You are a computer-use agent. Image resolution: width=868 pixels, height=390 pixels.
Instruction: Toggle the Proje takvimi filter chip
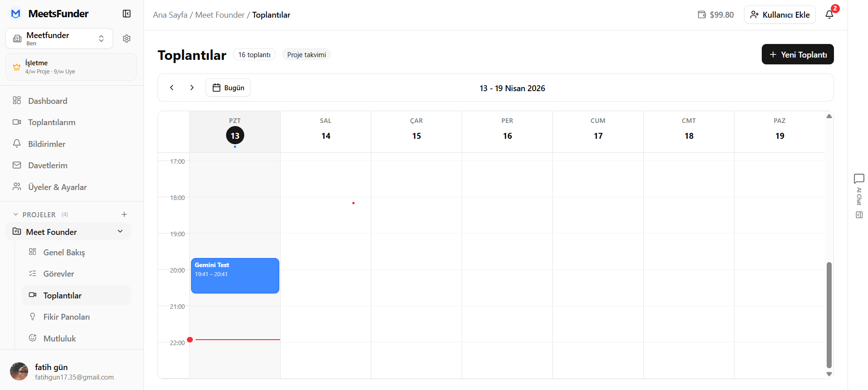(x=306, y=54)
